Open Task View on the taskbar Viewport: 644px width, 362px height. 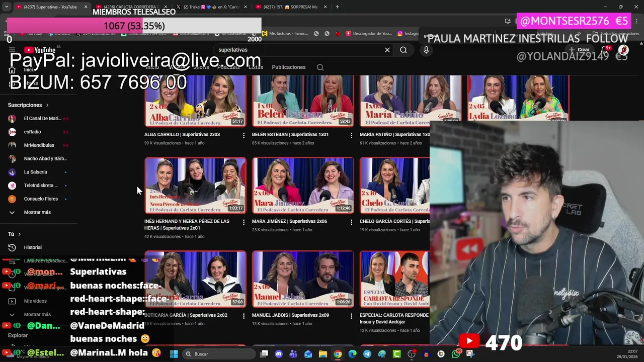(x=264, y=354)
